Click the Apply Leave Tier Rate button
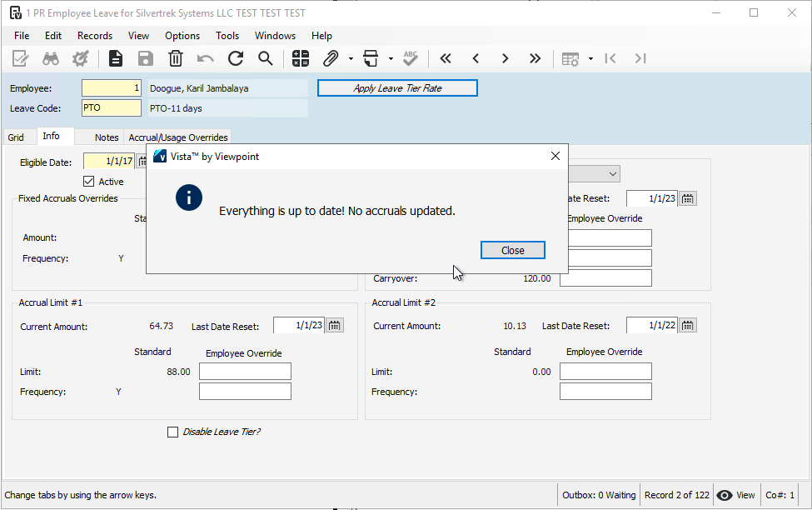 397,88
